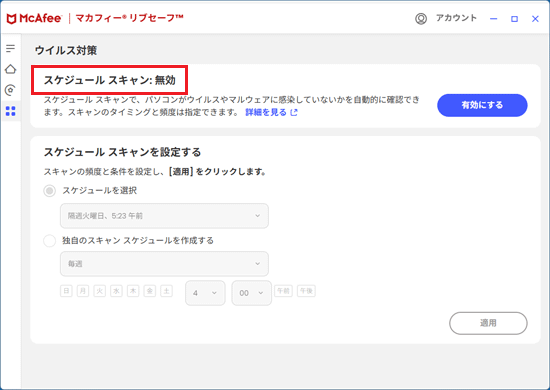The width and height of the screenshot is (550, 390).
Task: Select the 午後 (PM) button
Action: [x=306, y=291]
